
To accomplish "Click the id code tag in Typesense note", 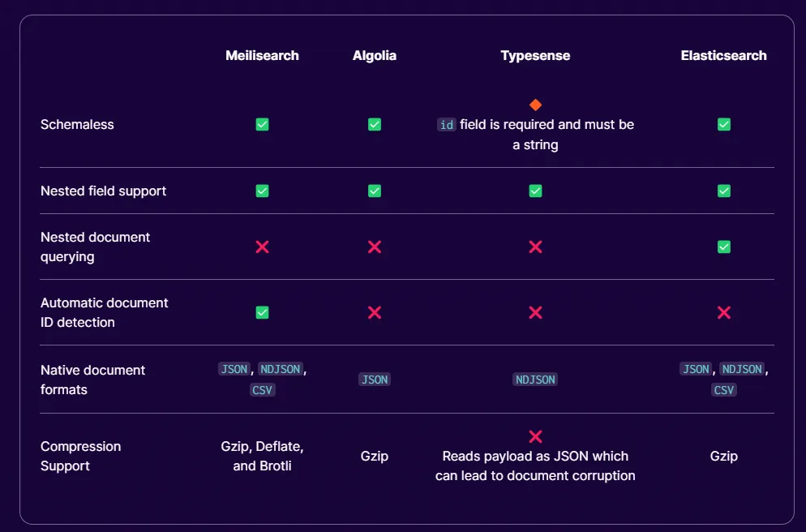I will coord(446,125).
